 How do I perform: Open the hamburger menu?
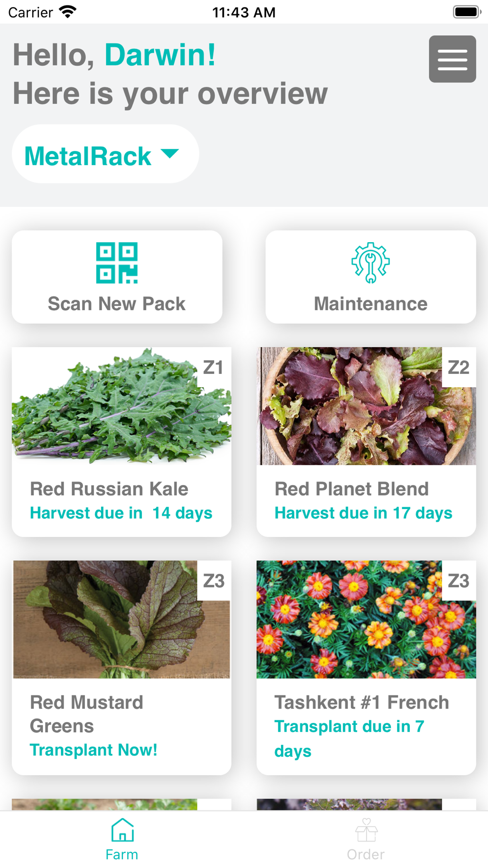coord(452,59)
